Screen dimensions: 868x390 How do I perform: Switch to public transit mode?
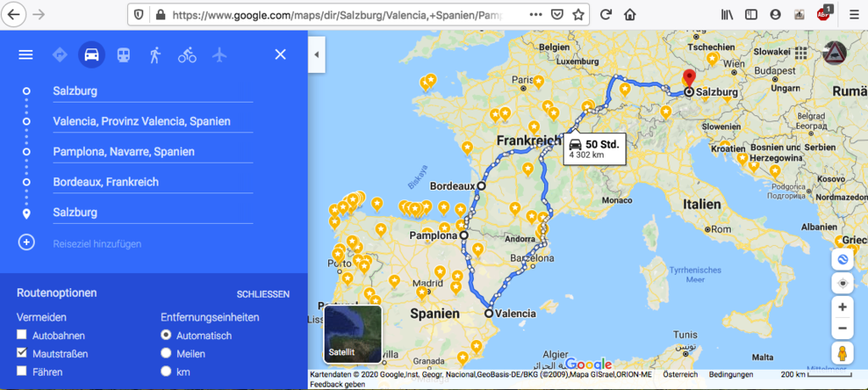tap(123, 55)
